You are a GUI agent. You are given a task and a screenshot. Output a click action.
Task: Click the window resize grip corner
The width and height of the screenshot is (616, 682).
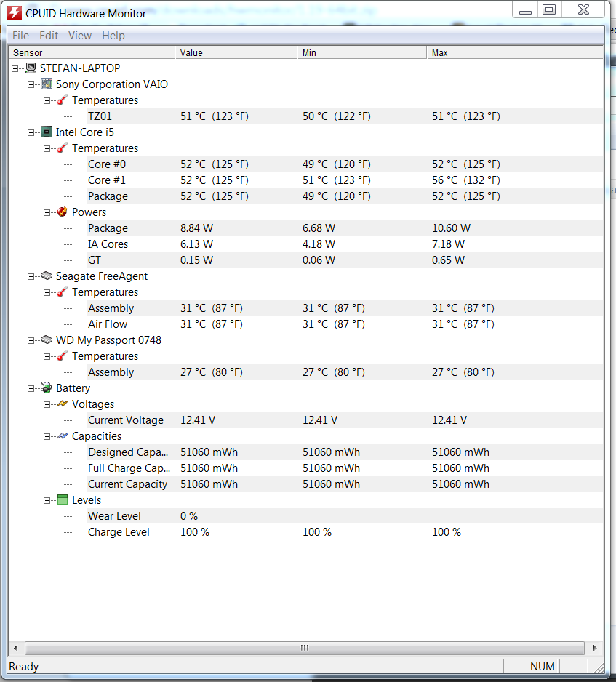pos(599,667)
